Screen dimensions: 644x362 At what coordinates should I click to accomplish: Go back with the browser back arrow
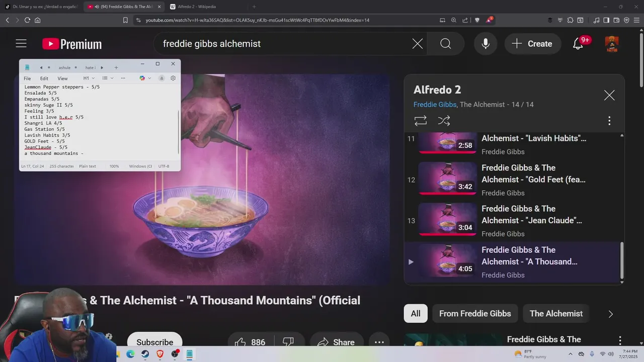pos(7,20)
